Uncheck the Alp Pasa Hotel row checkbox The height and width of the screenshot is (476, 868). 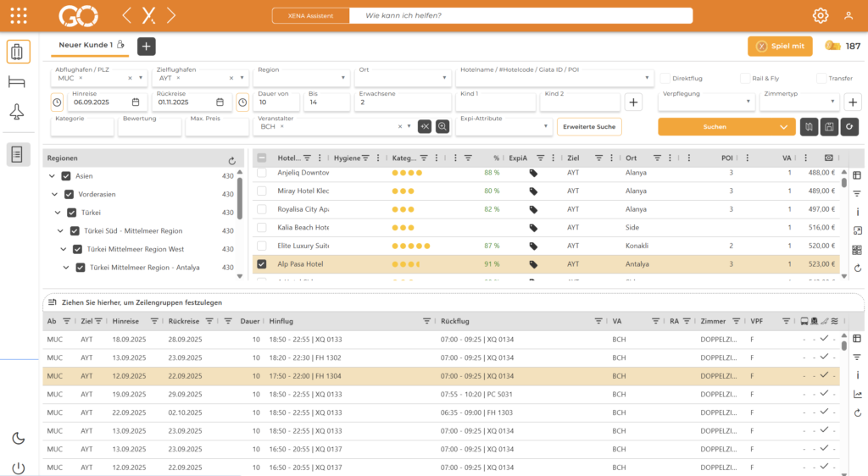pyautogui.click(x=262, y=264)
